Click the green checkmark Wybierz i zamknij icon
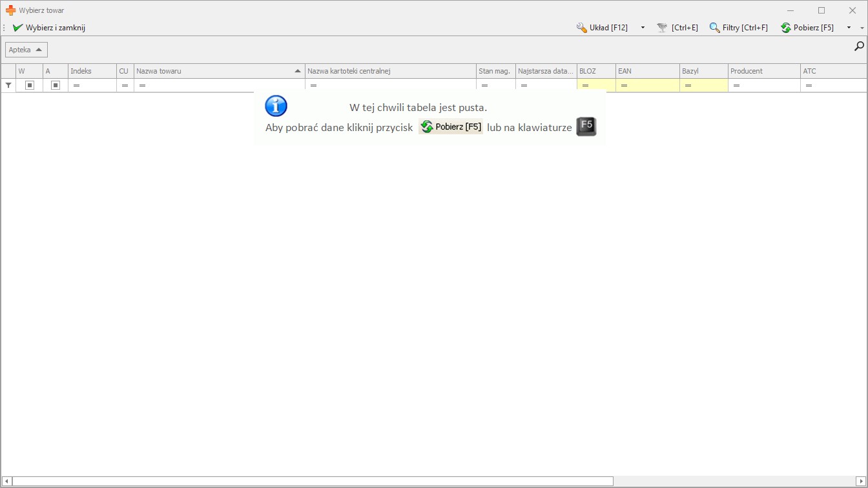Screen dimensions: 868x488 click(17, 28)
